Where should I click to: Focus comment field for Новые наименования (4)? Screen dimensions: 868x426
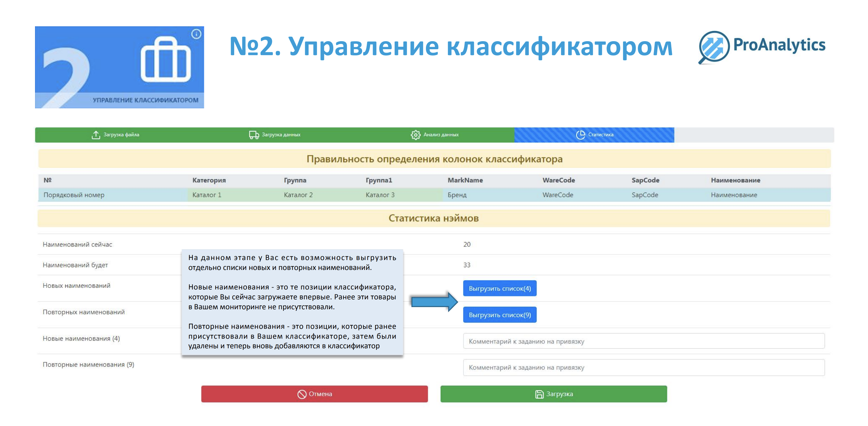[644, 341]
